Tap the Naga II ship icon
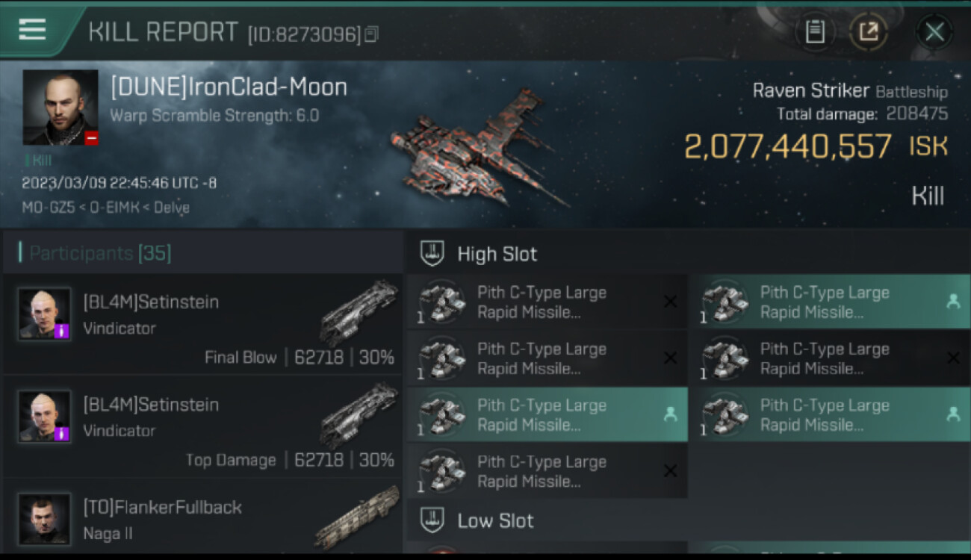 (359, 517)
